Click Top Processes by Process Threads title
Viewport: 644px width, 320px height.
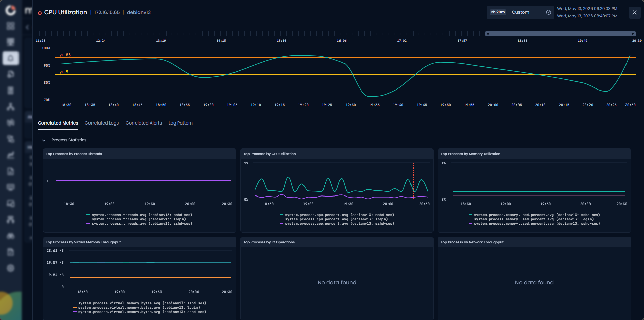(x=74, y=154)
